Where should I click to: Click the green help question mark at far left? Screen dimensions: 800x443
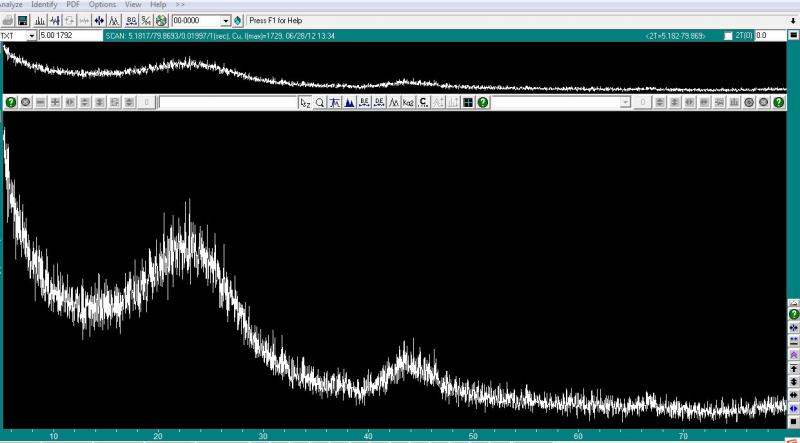10,102
